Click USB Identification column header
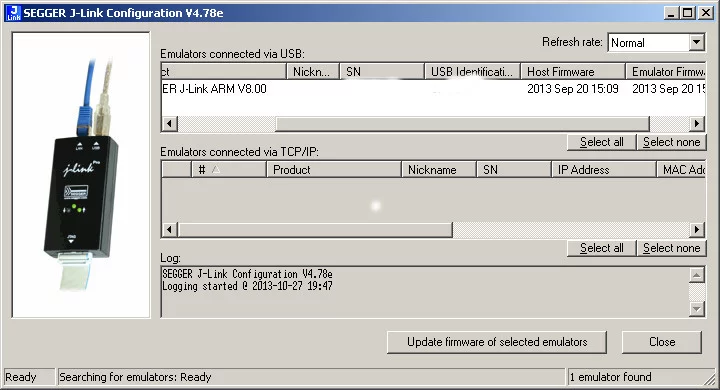This screenshot has width=720, height=390. click(x=472, y=72)
